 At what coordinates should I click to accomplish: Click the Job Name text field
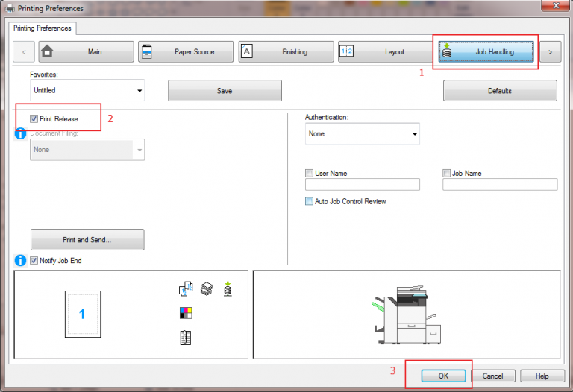tap(500, 184)
